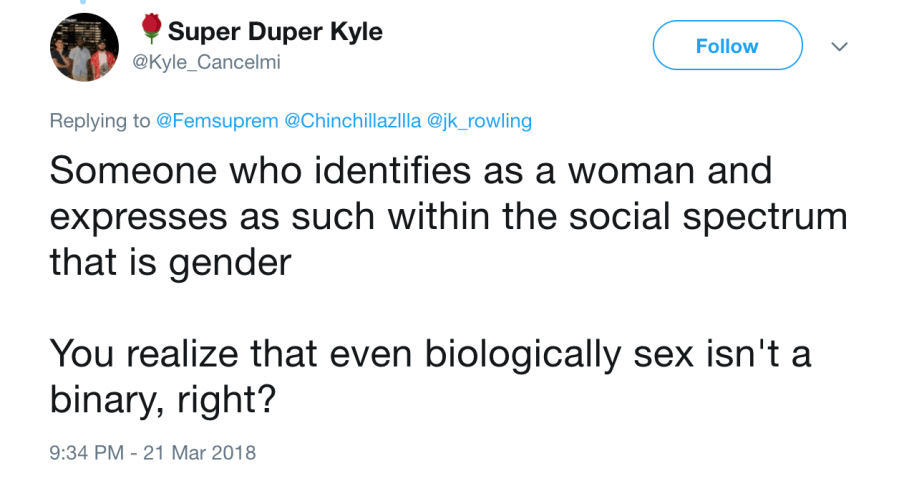Open Super Duper Kyle's profile avatar
This screenshot has width=899, height=481.
click(x=84, y=47)
